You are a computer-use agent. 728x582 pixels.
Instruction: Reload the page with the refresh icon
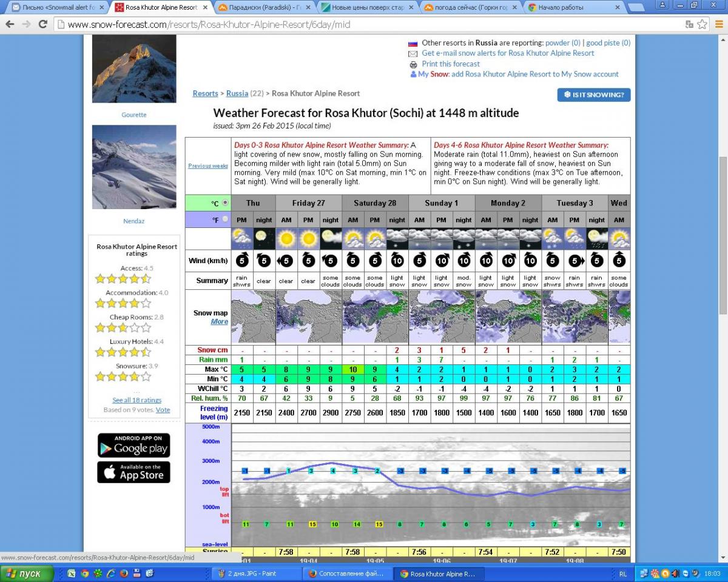(x=42, y=24)
